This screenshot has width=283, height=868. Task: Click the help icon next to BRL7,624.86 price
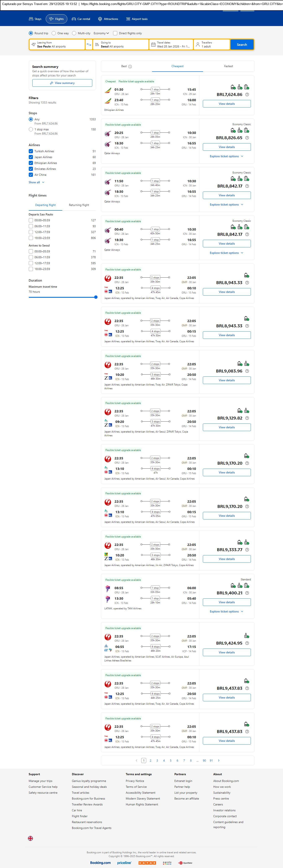(247, 95)
